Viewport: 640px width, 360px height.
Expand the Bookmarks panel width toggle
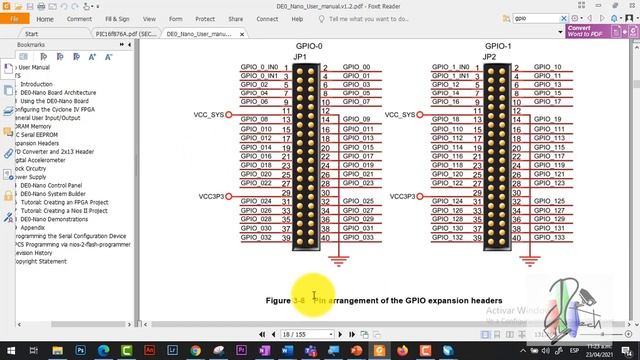pyautogui.click(x=122, y=44)
